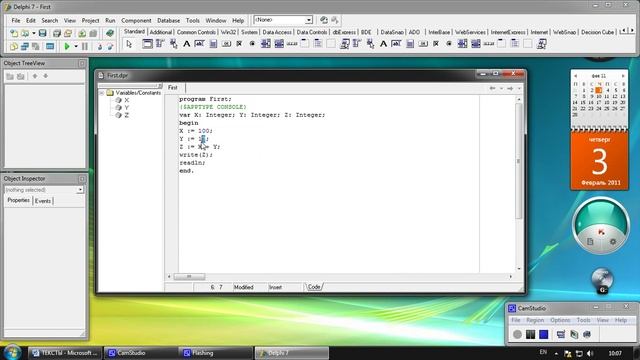
Task: Click Toggle Form/Unit toolbar icon
Action: pyautogui.click(x=36, y=47)
